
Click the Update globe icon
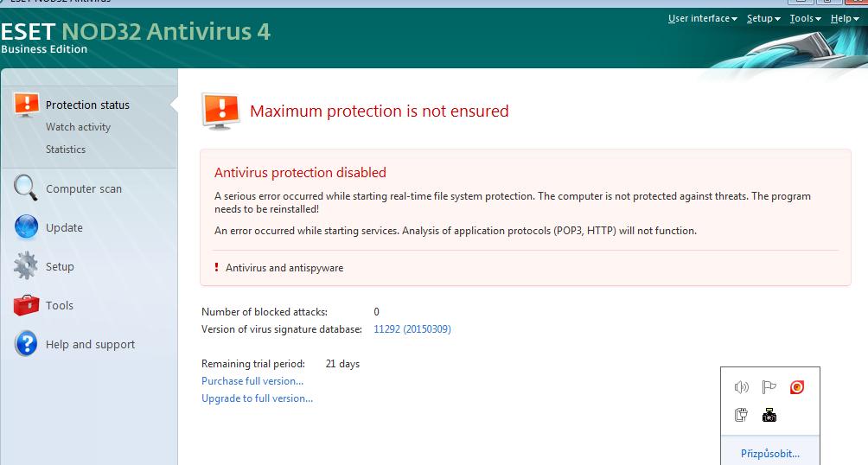click(x=26, y=227)
